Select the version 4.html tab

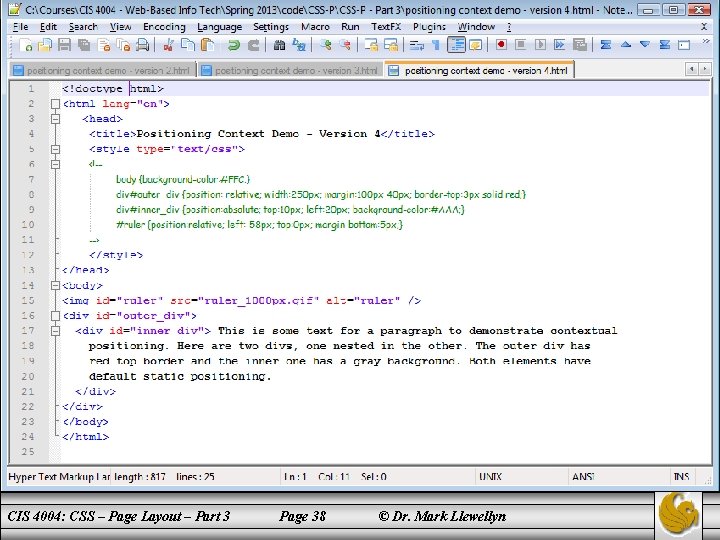[x=479, y=70]
